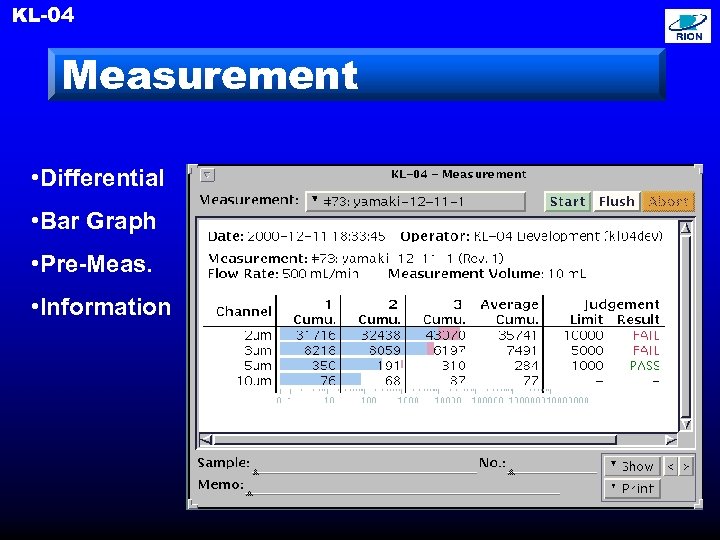
Task: Click the KL-04 - Measurement window title
Action: (458, 174)
